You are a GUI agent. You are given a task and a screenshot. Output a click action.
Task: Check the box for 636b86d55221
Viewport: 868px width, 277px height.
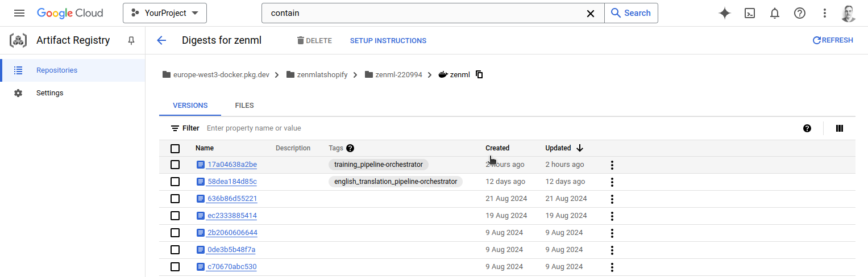[x=175, y=199]
